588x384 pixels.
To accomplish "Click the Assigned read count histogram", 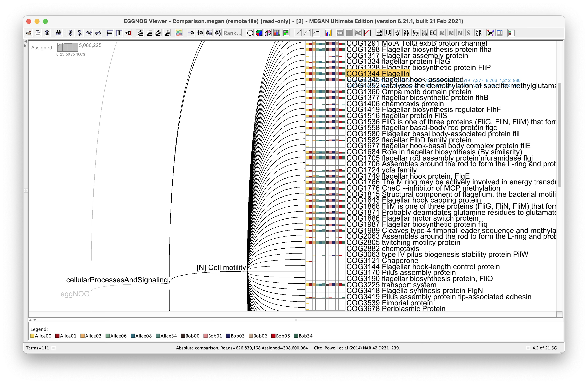I will click(68, 47).
